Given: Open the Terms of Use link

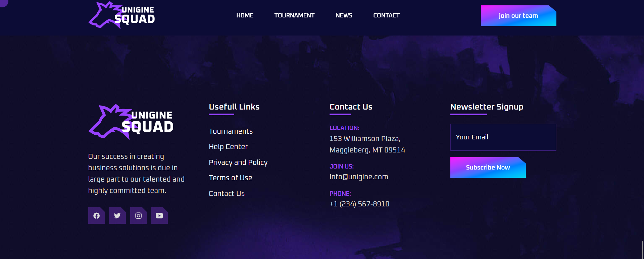Looking at the screenshot, I should [x=231, y=178].
